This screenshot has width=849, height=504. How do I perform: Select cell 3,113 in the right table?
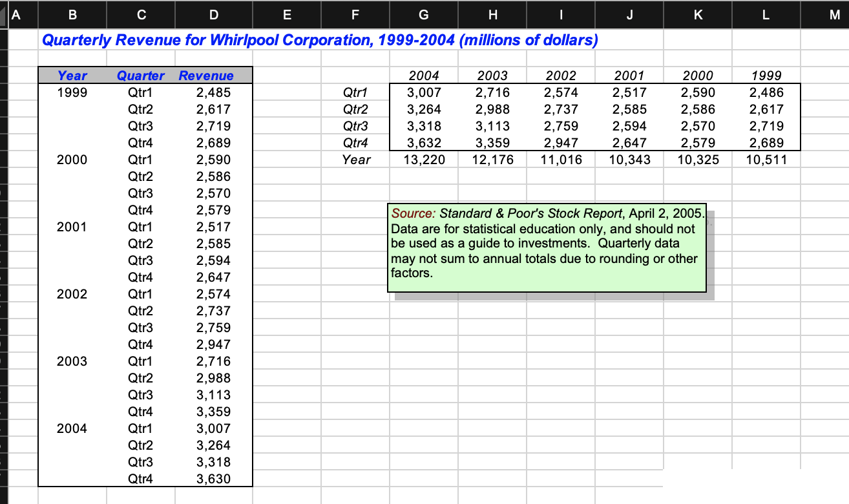pyautogui.click(x=492, y=126)
